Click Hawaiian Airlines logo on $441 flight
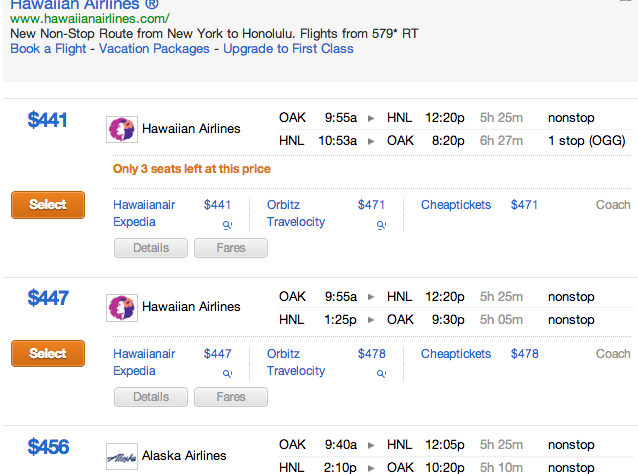The height and width of the screenshot is (474, 638). click(122, 129)
